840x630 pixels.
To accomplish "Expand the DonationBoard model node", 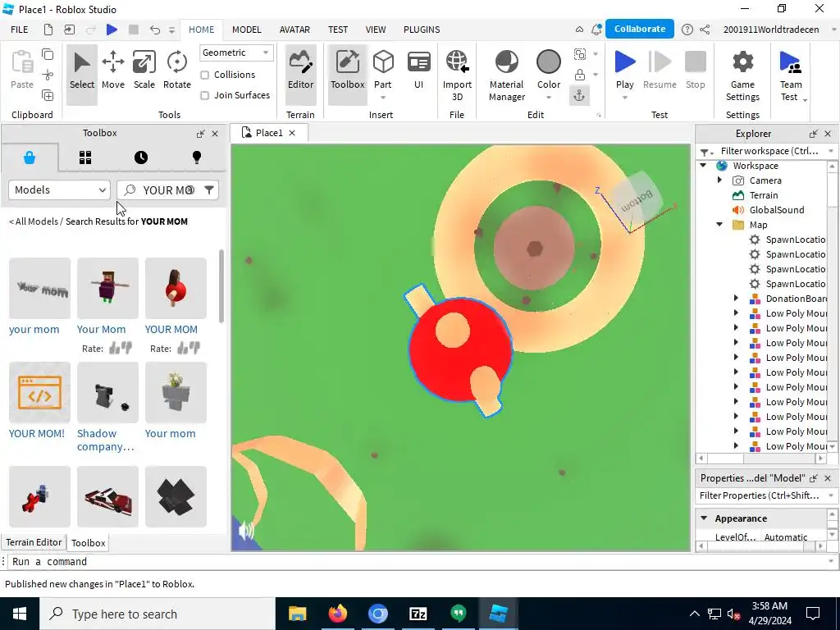I will tap(736, 299).
